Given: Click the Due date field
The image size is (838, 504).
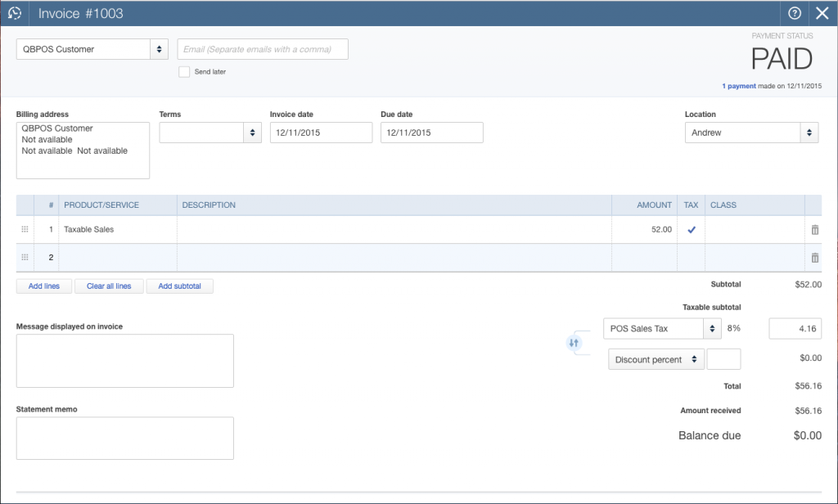Looking at the screenshot, I should 432,133.
